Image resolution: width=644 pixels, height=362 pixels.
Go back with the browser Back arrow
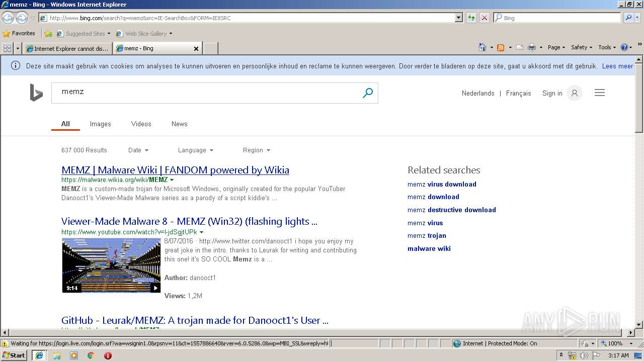click(8, 18)
